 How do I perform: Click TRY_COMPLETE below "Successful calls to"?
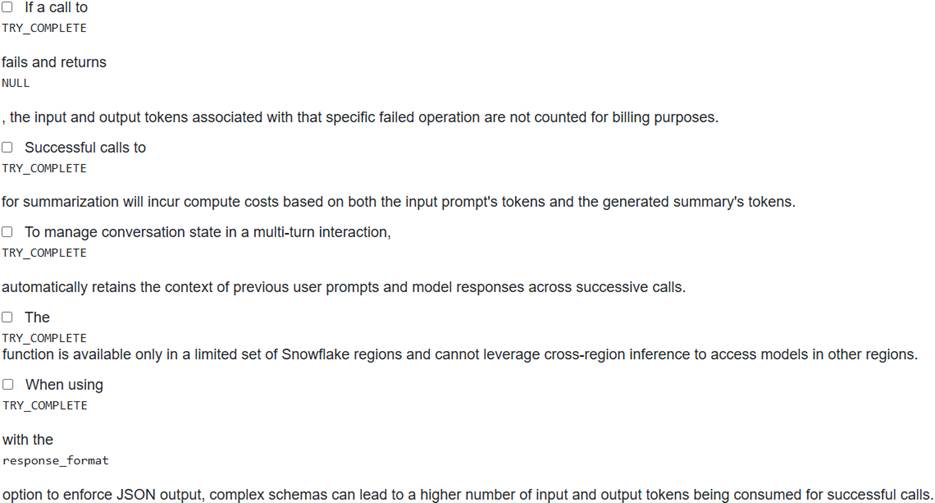click(44, 168)
